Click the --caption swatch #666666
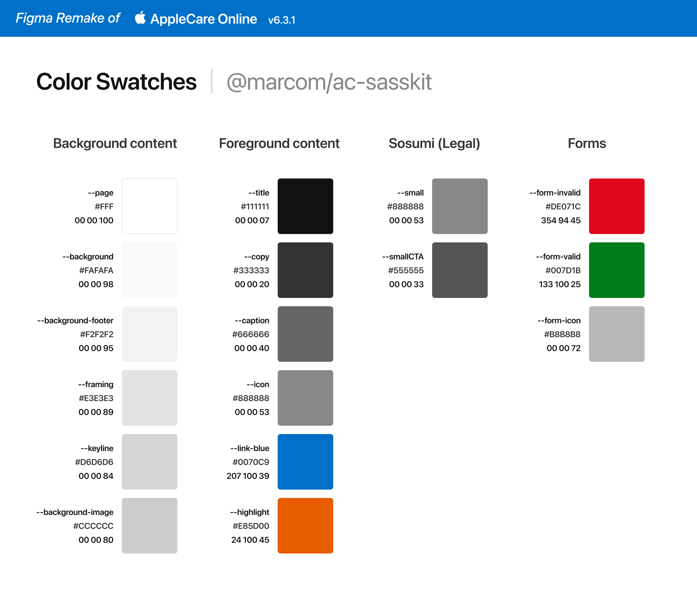The height and width of the screenshot is (616, 697). (x=305, y=334)
